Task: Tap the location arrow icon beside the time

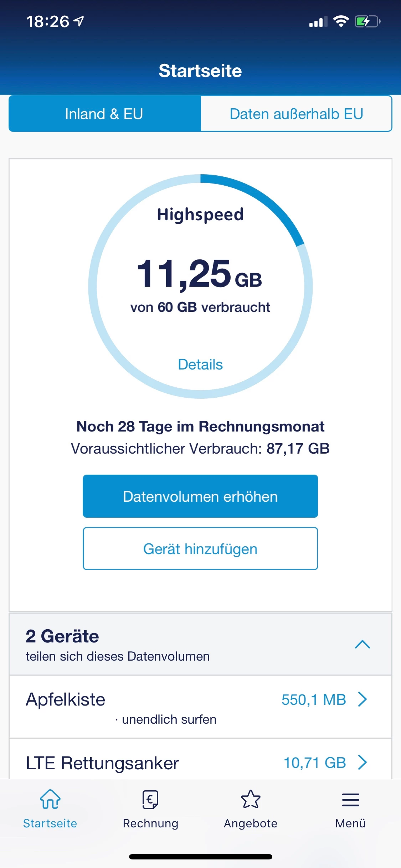Action: tap(79, 21)
